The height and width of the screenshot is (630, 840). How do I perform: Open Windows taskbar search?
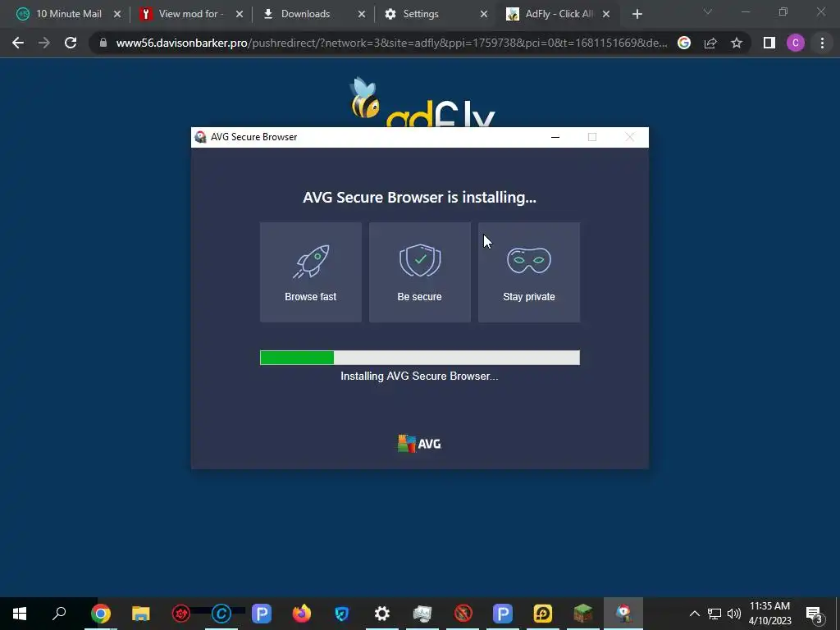(59, 614)
